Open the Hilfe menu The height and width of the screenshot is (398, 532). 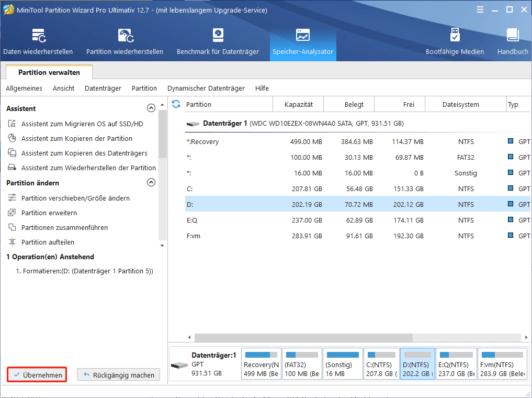tap(262, 89)
